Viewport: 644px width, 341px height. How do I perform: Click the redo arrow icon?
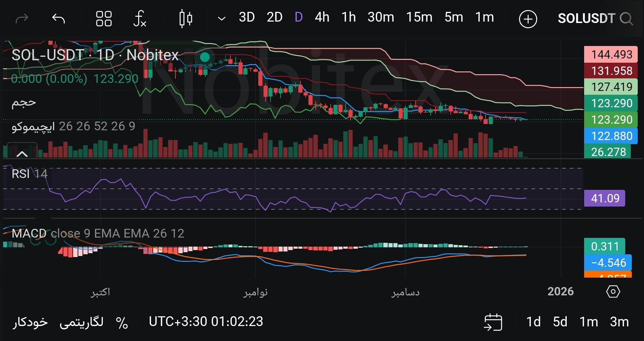pyautogui.click(x=22, y=18)
